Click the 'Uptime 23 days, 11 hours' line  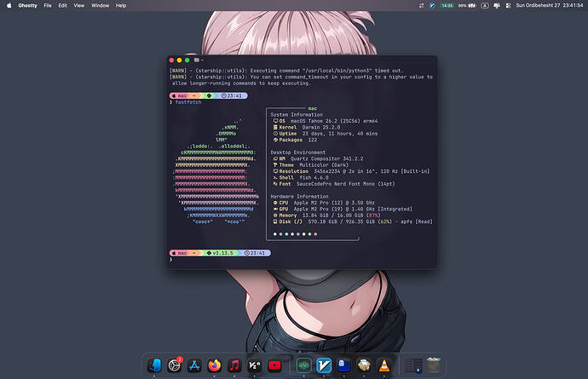(326, 134)
